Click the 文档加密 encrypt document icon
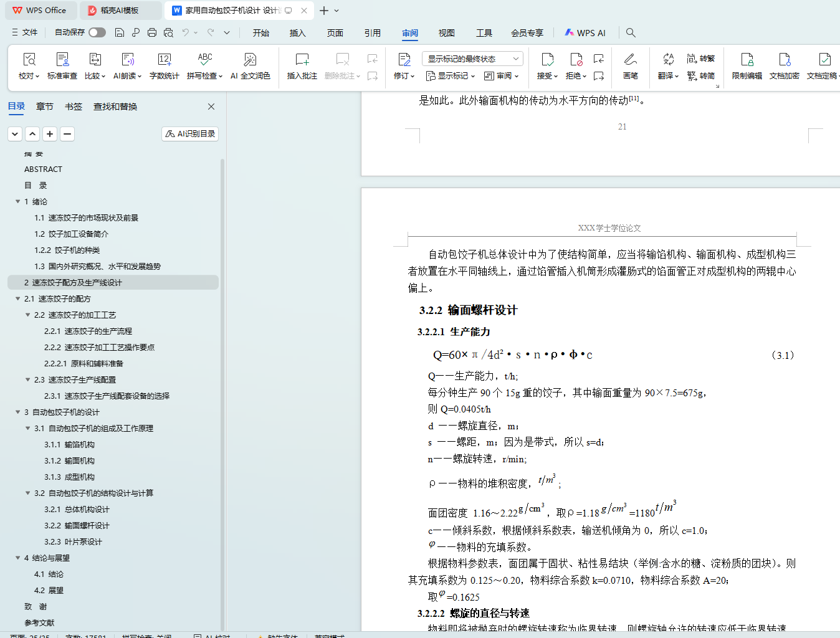 (x=784, y=66)
